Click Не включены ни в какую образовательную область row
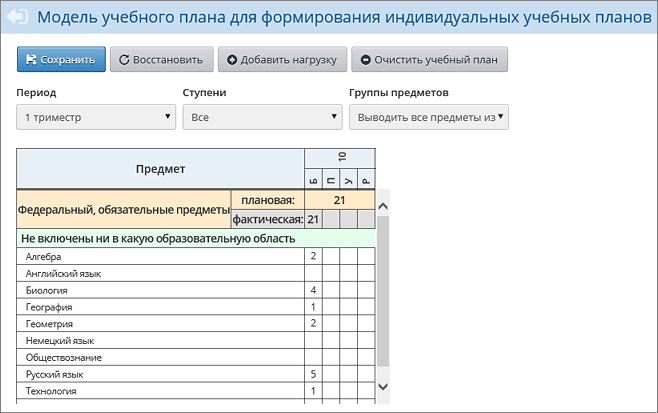This screenshot has width=658, height=413. coord(196,238)
